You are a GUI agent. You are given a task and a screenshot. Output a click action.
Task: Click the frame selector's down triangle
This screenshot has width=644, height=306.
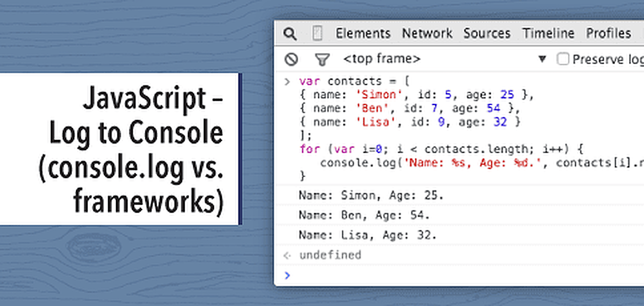[542, 59]
